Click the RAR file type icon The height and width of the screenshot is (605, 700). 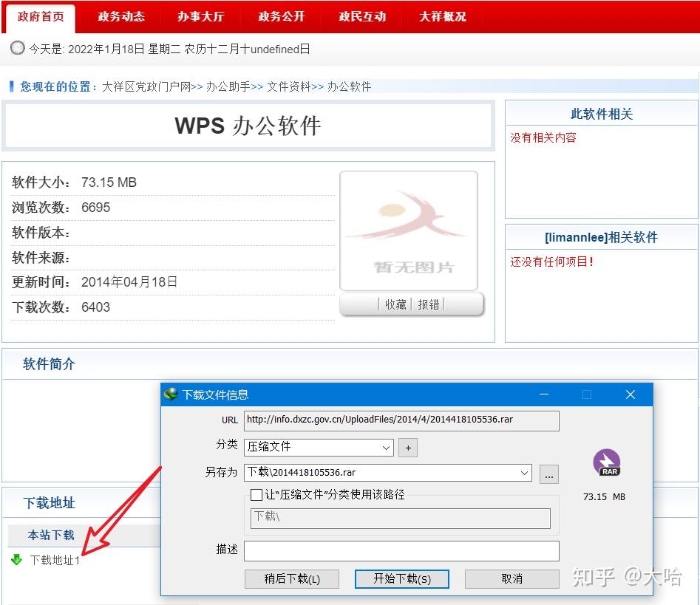point(607,462)
